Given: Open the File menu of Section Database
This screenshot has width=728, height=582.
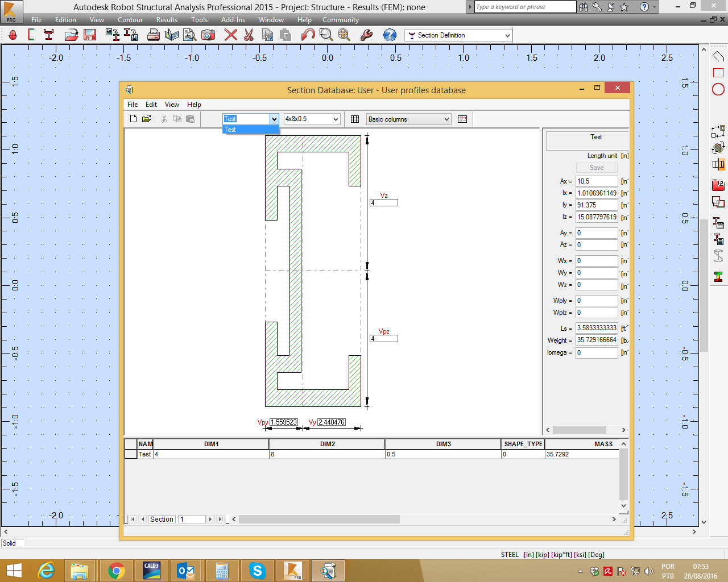Looking at the screenshot, I should 132,104.
